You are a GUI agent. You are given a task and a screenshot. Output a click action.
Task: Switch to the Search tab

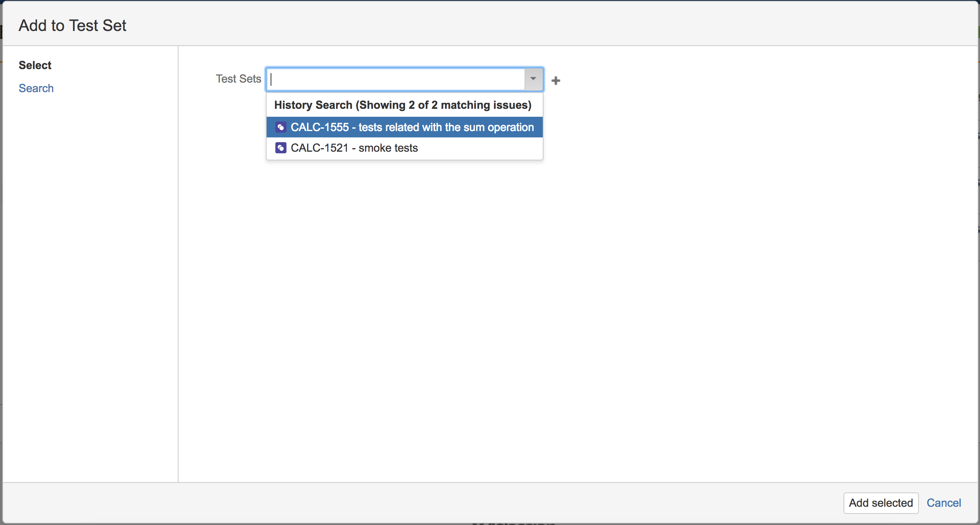[x=36, y=88]
